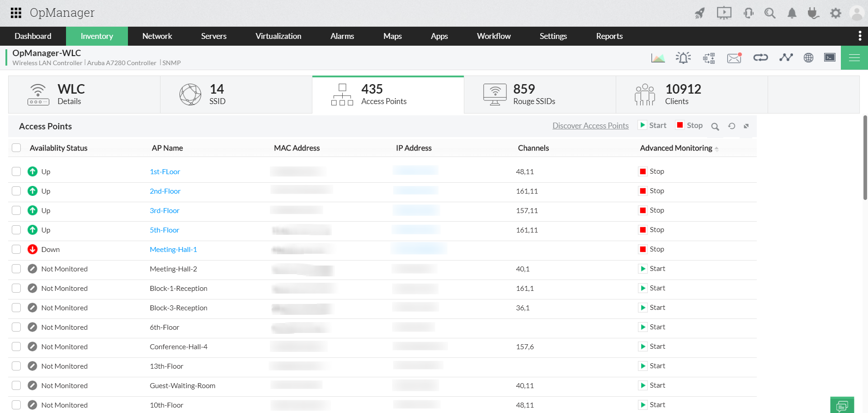868x413 pixels.
Task: Switch to the 14 SSID tab
Action: (x=236, y=95)
